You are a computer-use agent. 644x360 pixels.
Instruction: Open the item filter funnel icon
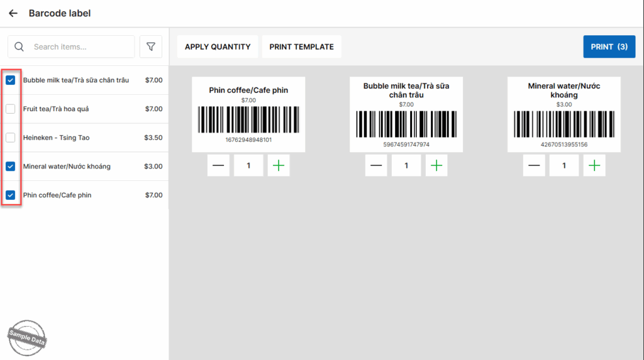click(x=151, y=46)
